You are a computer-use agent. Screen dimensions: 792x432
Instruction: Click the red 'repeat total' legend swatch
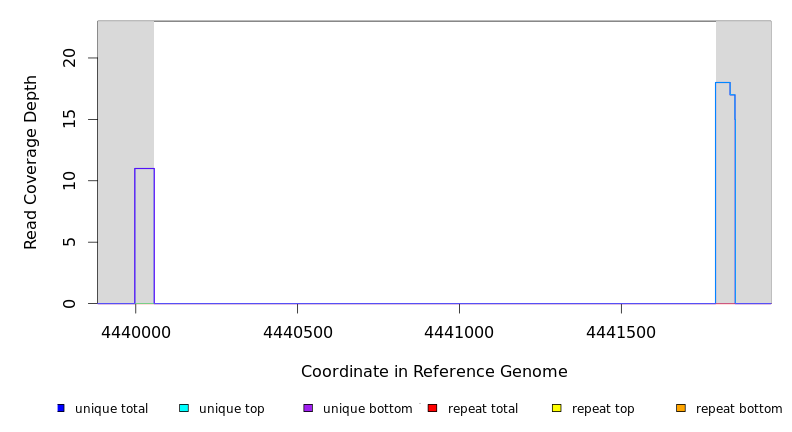(x=432, y=408)
